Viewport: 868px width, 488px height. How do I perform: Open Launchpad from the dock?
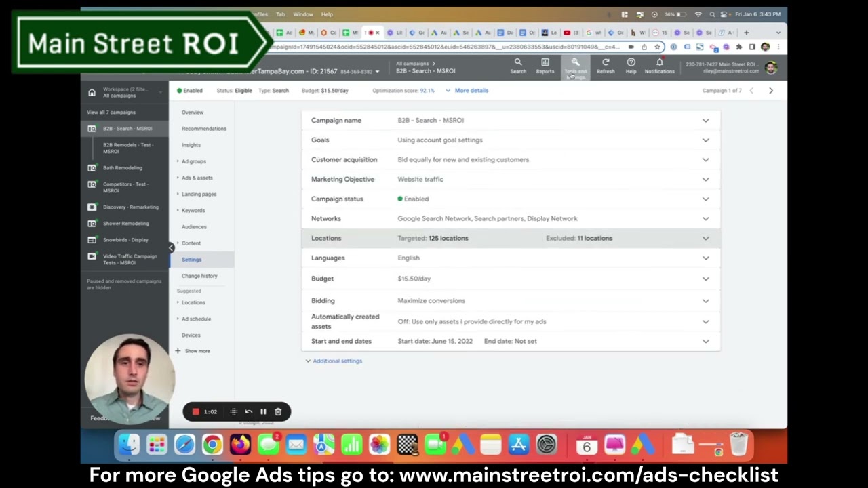pyautogui.click(x=157, y=445)
